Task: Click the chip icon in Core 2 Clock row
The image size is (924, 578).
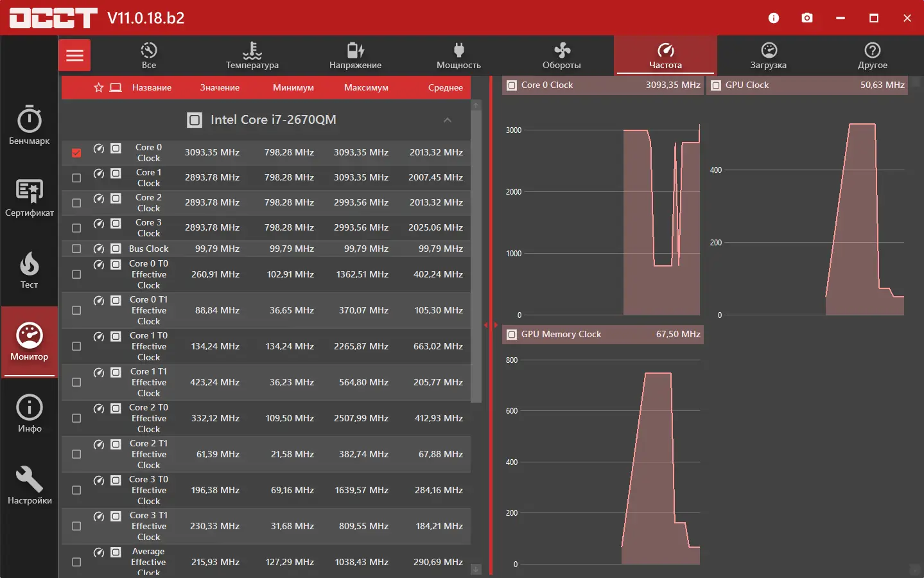Action: [x=116, y=198]
